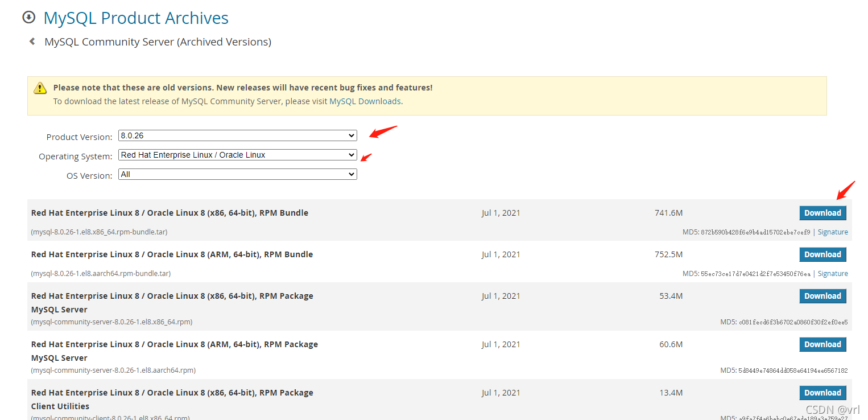Click the 60.6M file size value
The image size is (868, 420).
click(671, 344)
